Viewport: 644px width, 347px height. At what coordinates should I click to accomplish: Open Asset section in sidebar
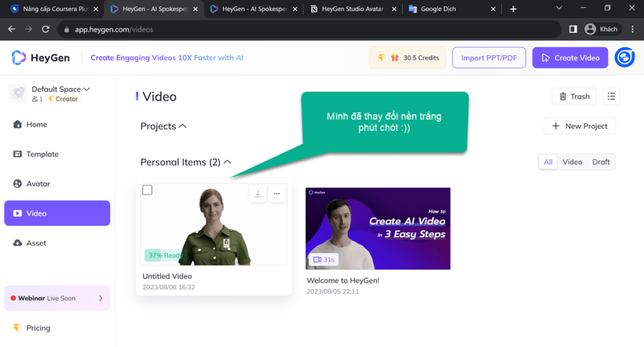pyautogui.click(x=30, y=243)
